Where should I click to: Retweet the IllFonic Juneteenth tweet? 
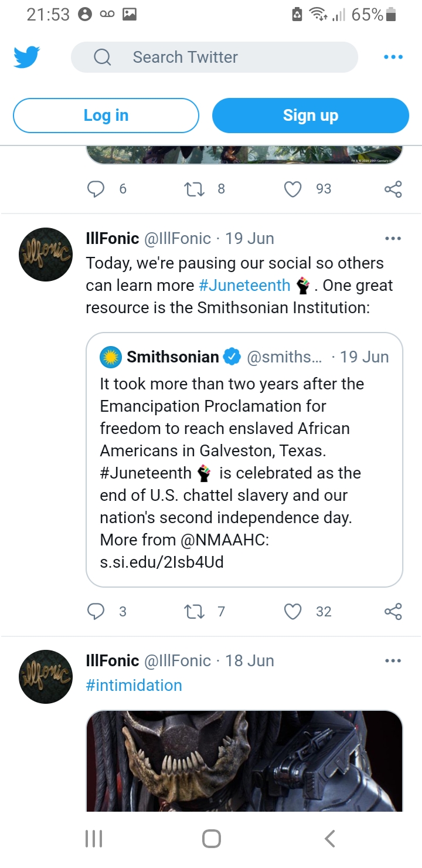[192, 611]
